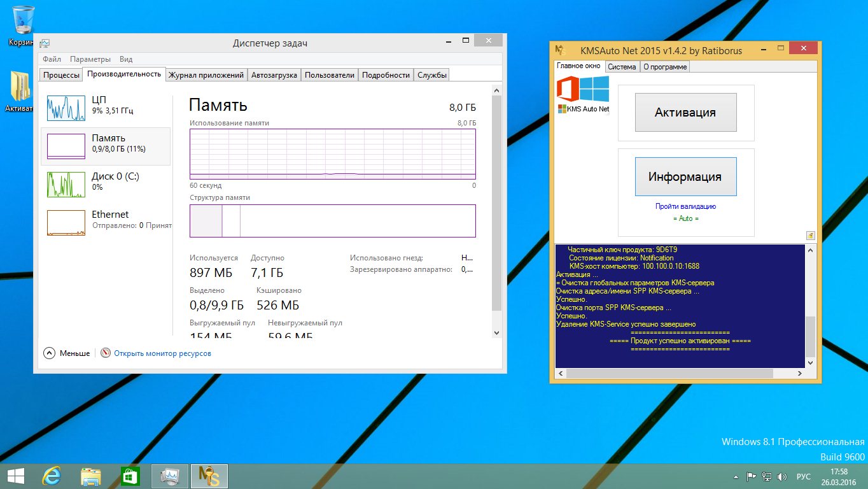The width and height of the screenshot is (868, 489).
Task: Click the Resource Monitor gauge icon
Action: [x=106, y=353]
